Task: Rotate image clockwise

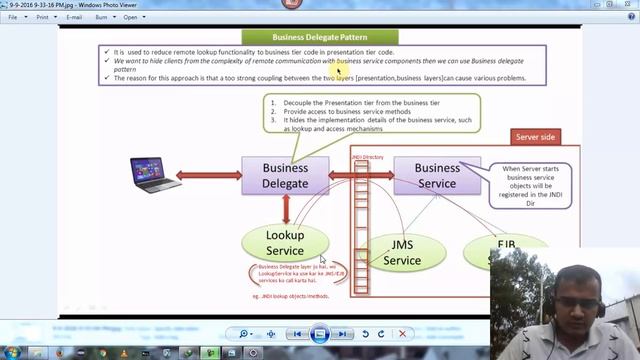Action: tap(381, 334)
